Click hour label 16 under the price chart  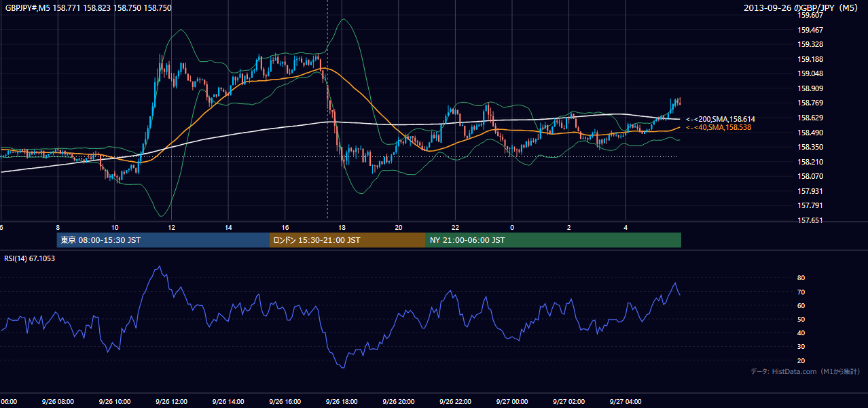(285, 228)
